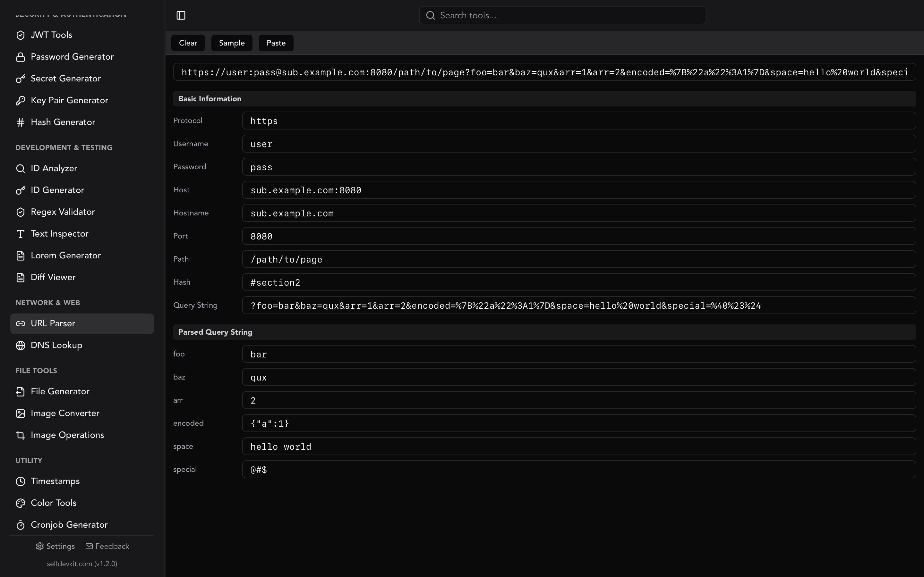The height and width of the screenshot is (577, 924).
Task: Open the Hash Generator
Action: click(63, 122)
